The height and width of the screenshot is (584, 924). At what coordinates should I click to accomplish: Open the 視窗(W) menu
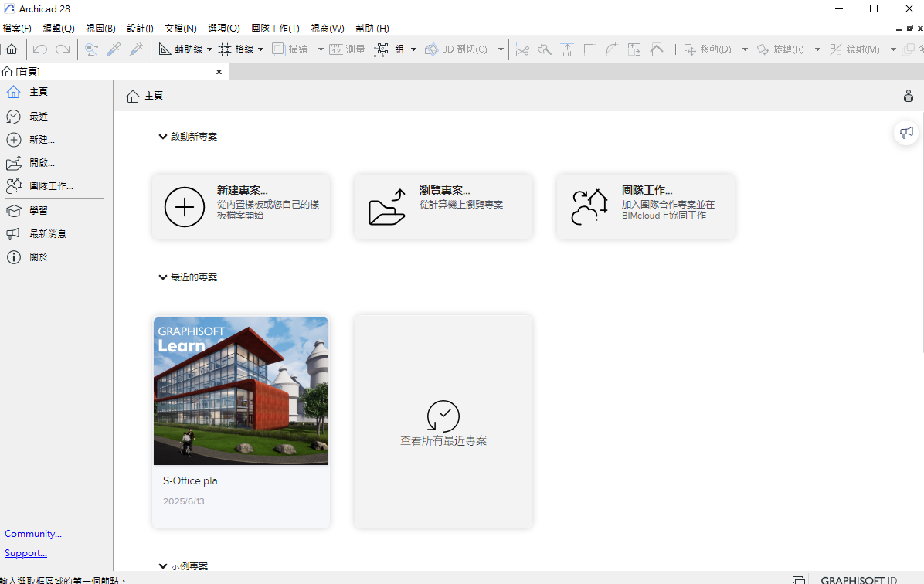(328, 29)
